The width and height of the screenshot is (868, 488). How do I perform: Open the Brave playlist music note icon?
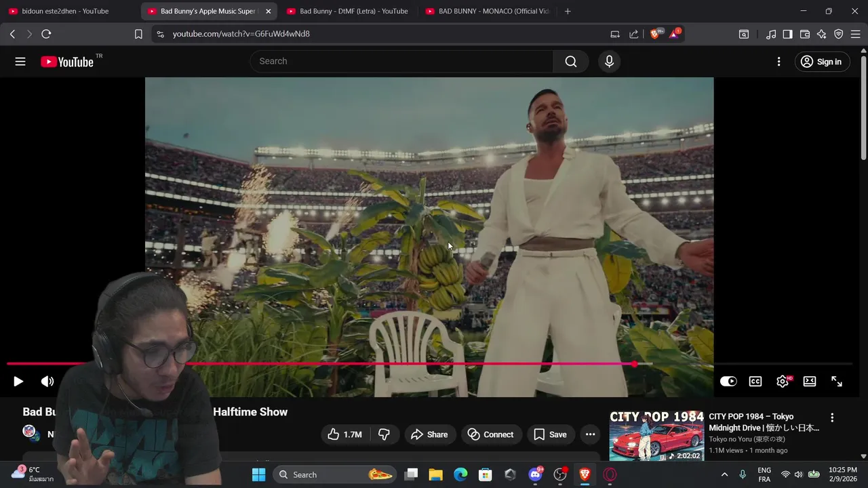click(771, 34)
